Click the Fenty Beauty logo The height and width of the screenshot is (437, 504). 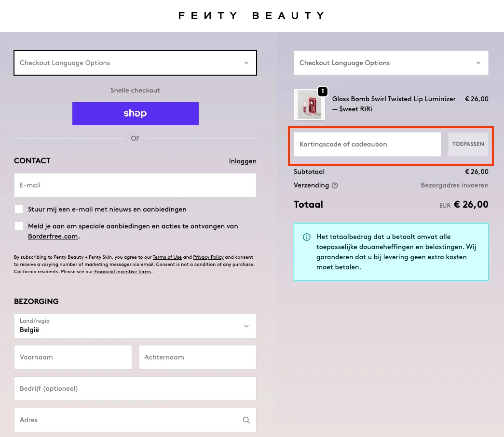pos(251,15)
